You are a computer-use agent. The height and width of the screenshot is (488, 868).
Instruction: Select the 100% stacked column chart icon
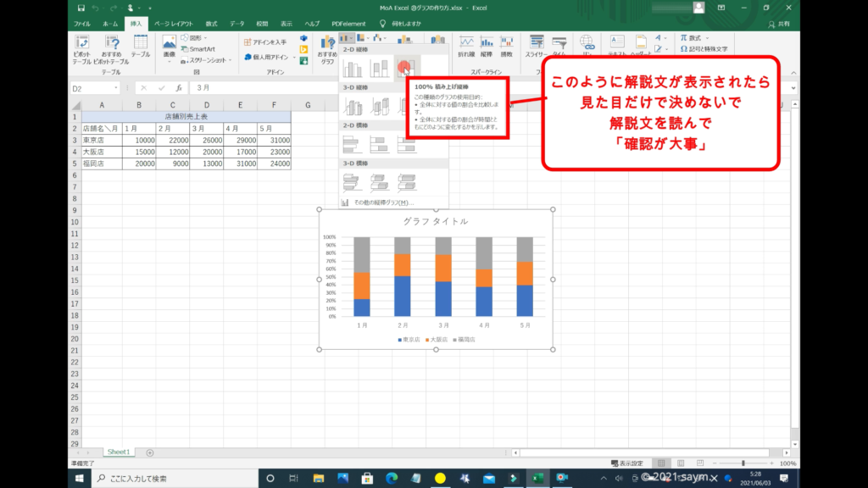coord(406,67)
